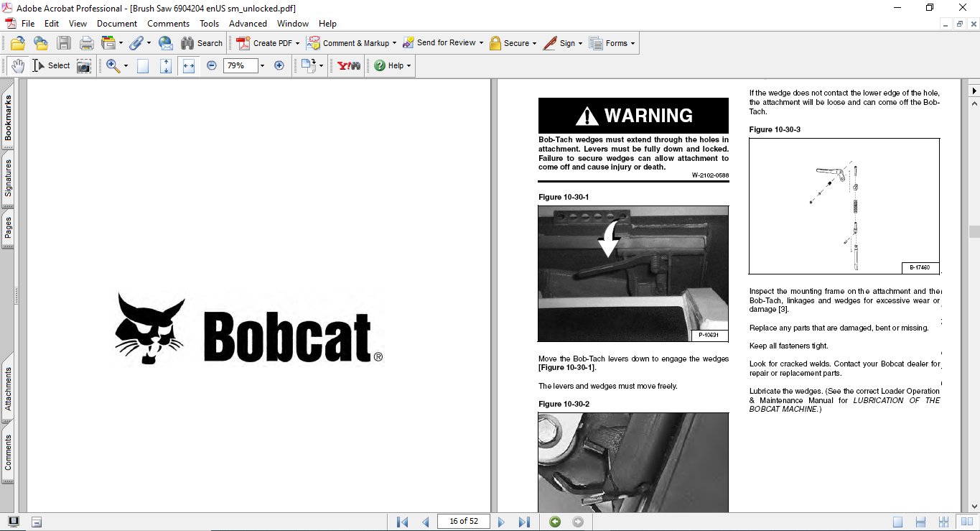Jump to last page button
This screenshot has height=531, width=980.
524,522
